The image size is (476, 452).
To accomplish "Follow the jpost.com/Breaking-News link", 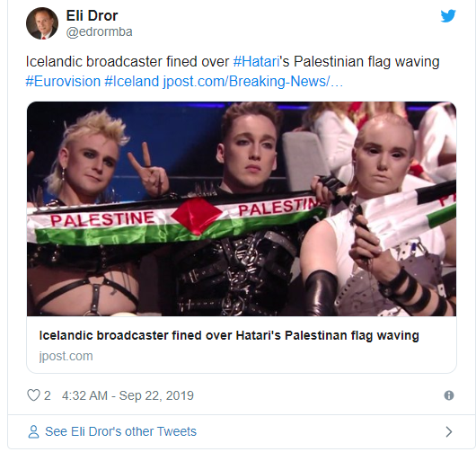I will click(253, 82).
